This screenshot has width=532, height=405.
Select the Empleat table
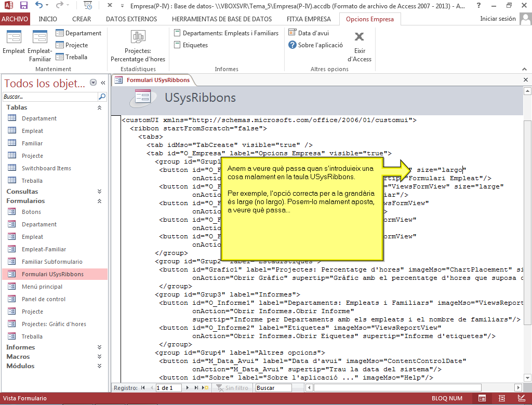pyautogui.click(x=55, y=131)
